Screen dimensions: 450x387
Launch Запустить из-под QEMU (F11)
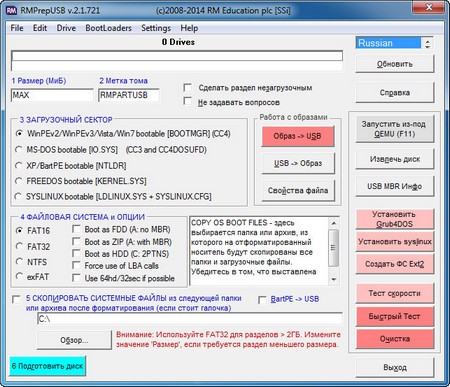395,129
